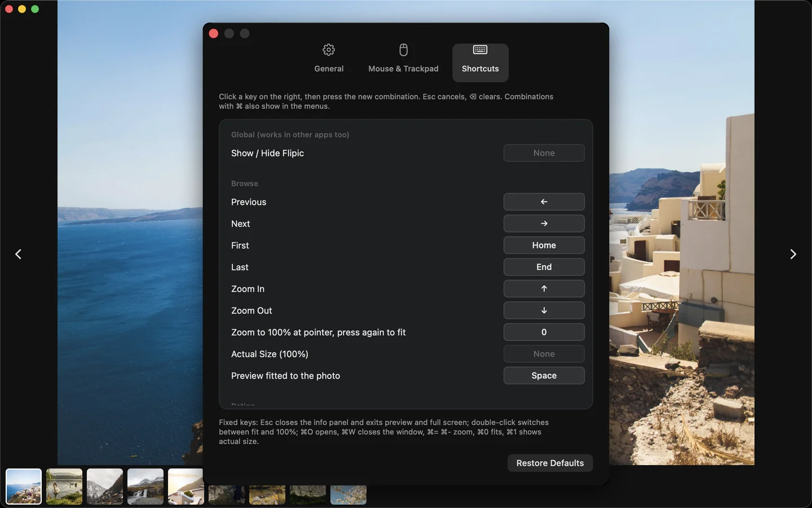Select the waterfall landscape thumbnail

145,486
